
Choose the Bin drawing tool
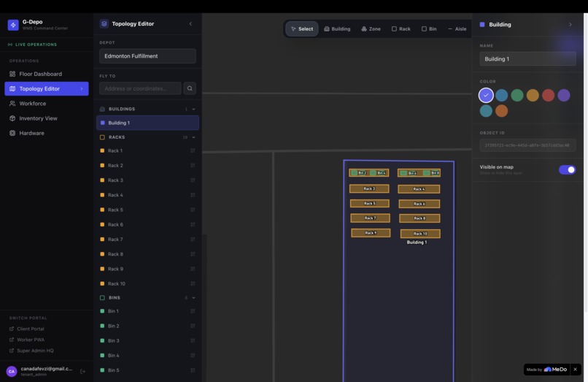pyautogui.click(x=429, y=29)
